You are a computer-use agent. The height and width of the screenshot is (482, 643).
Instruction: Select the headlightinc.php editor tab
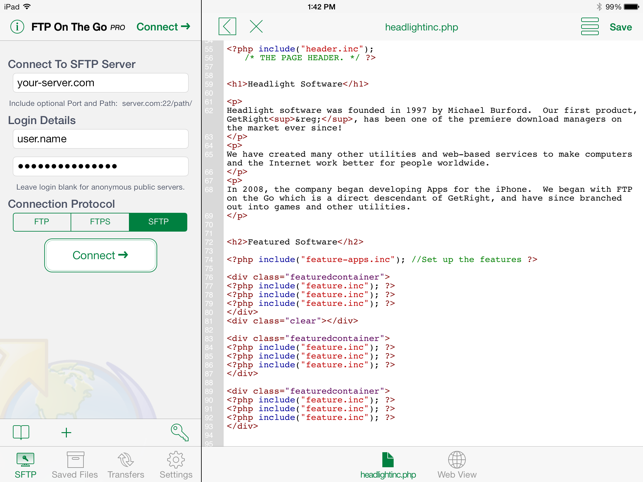tap(388, 466)
